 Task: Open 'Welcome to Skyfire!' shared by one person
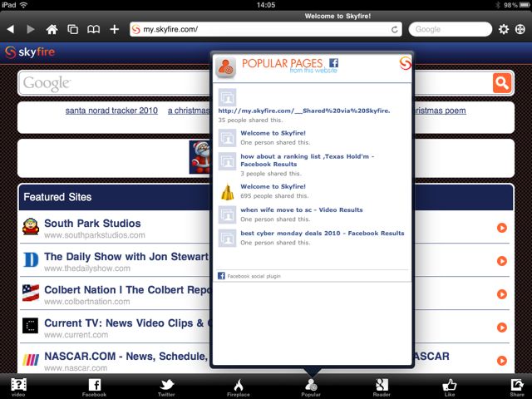tap(273, 133)
